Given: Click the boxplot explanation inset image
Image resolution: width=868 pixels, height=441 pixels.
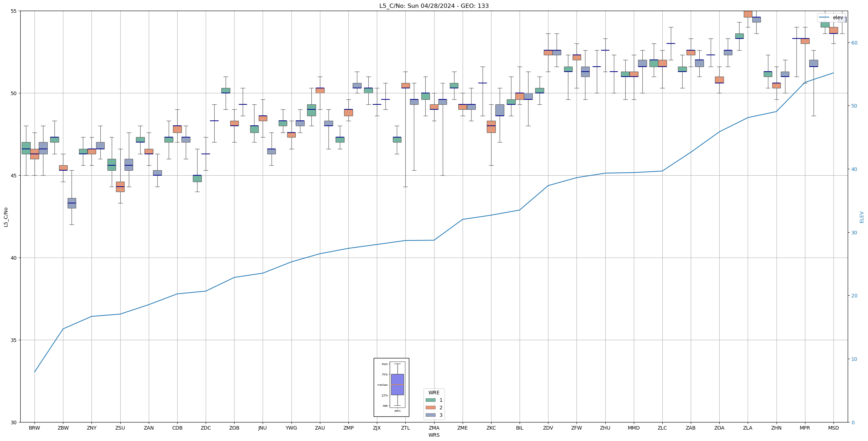Looking at the screenshot, I should click(x=391, y=387).
